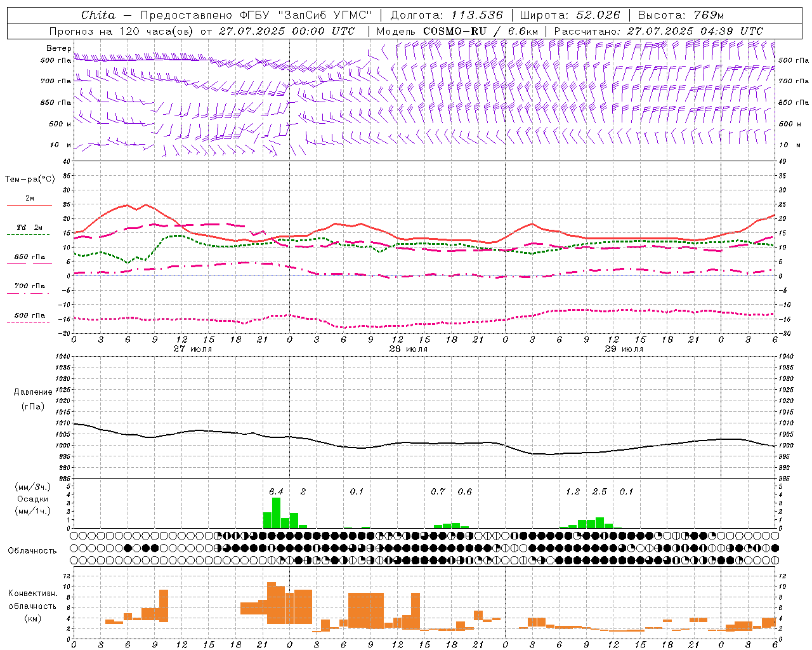This screenshot has width=812, height=650.
Task: Select the "Предоставлено ФГБУ ЗапСиб УГМС" provider text
Action: [256, 15]
